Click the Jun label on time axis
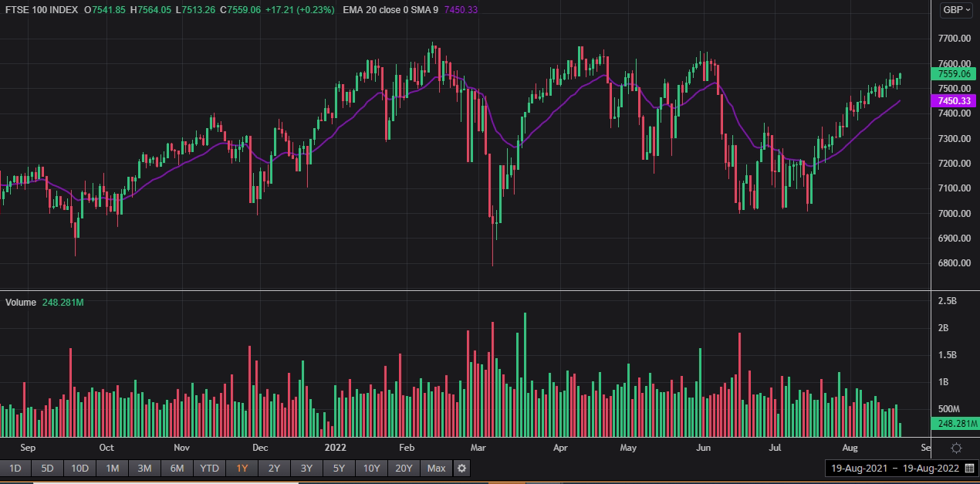This screenshot has width=980, height=484. 702,447
